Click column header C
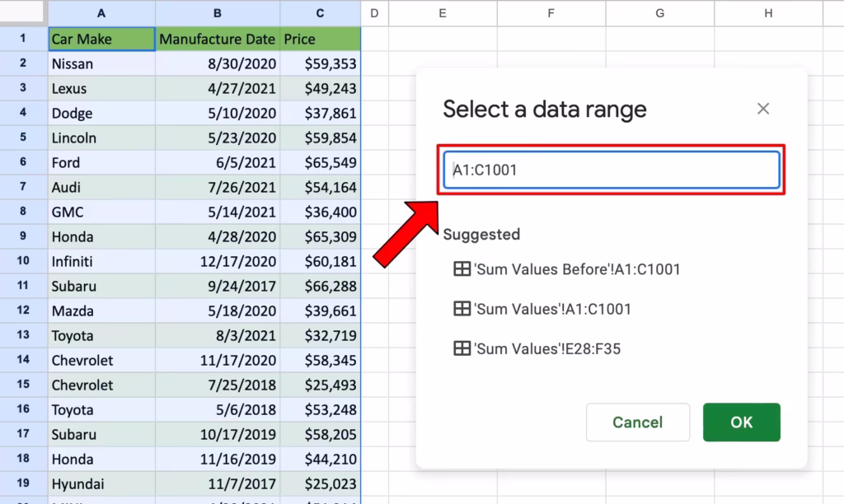 [x=320, y=13]
